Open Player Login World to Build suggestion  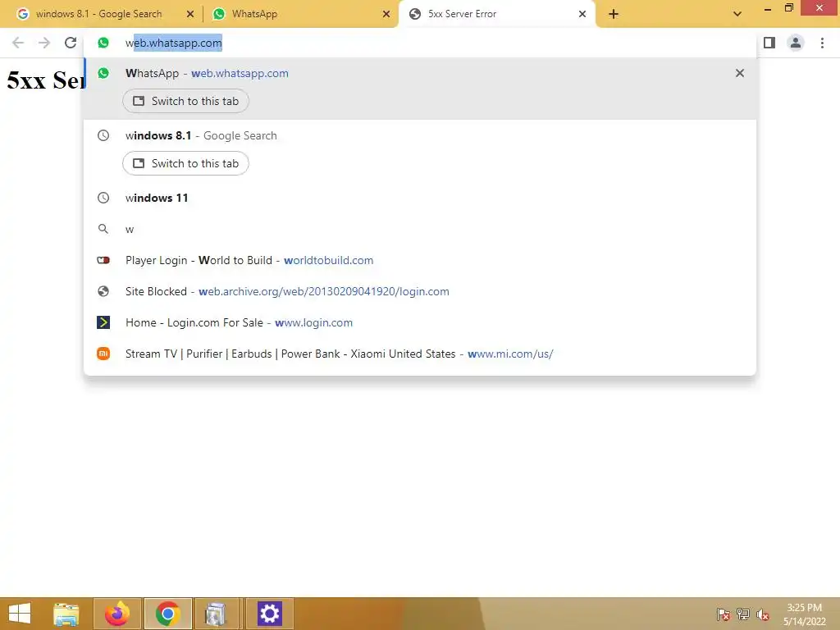point(420,260)
